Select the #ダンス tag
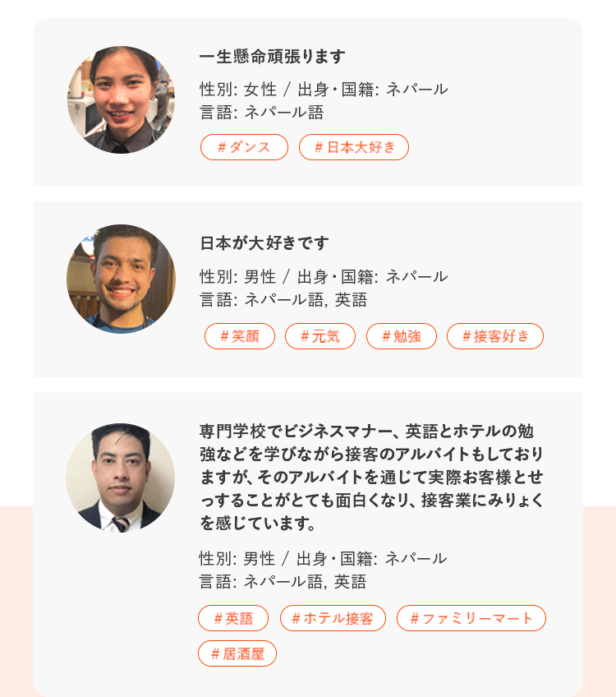The image size is (616, 697). tap(244, 147)
